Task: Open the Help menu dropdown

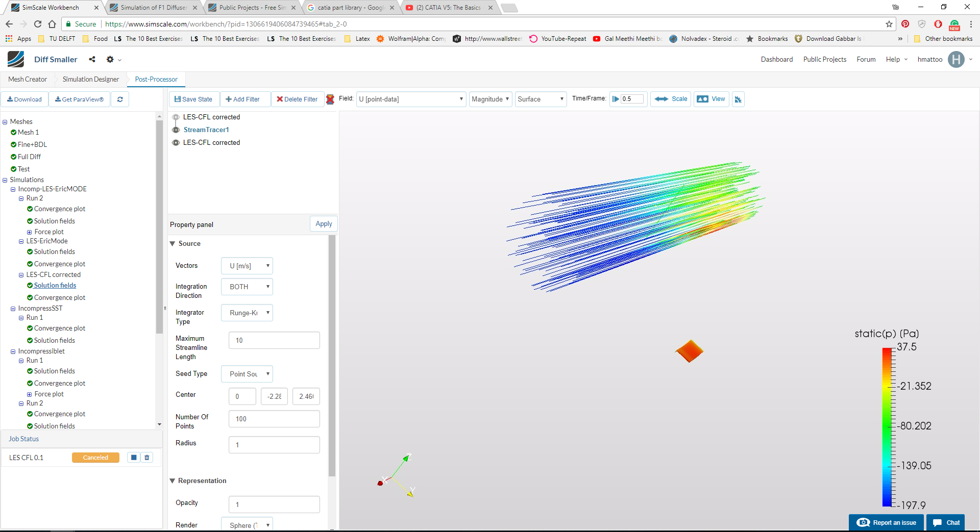Action: pos(897,59)
